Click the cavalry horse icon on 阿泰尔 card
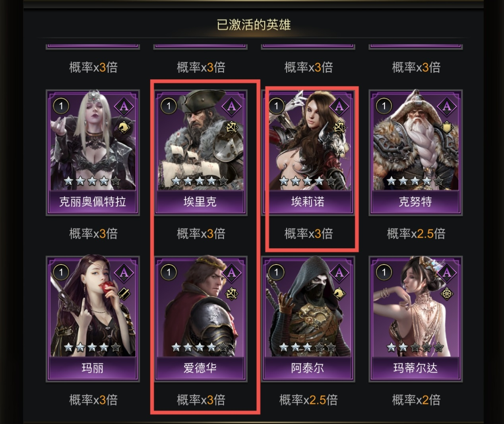The height and width of the screenshot is (424, 504). 339,294
